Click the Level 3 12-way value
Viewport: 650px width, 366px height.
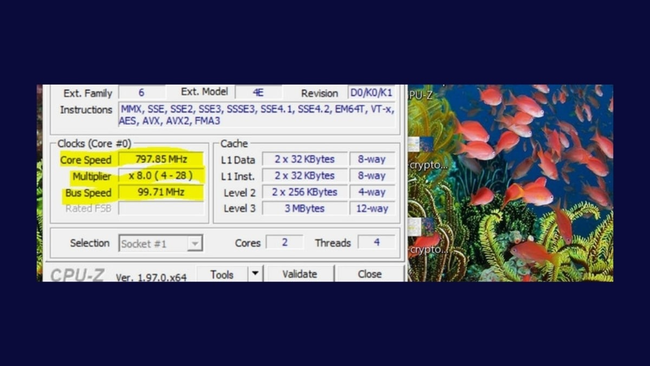pos(372,208)
